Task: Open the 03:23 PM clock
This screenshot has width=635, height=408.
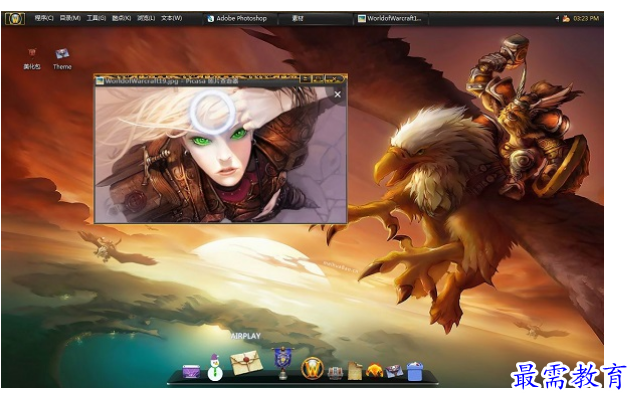Action: coord(586,19)
